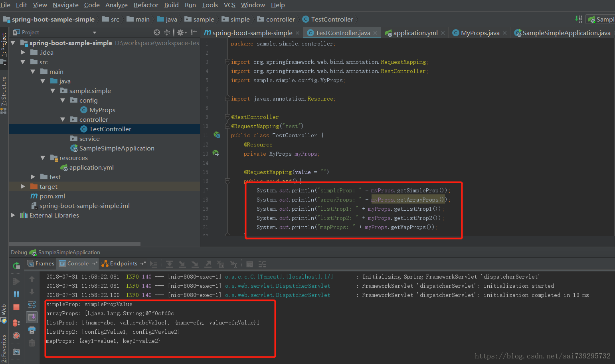The image size is (615, 364).
Task: Drop the current frame
Action: pyautogui.click(x=221, y=264)
